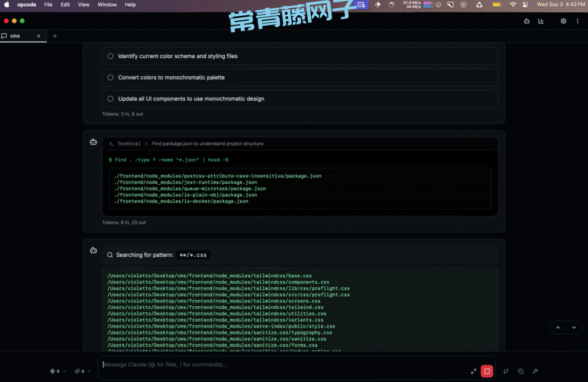Open the agents robot icon in header
This screenshot has width=588, height=382.
526,21
